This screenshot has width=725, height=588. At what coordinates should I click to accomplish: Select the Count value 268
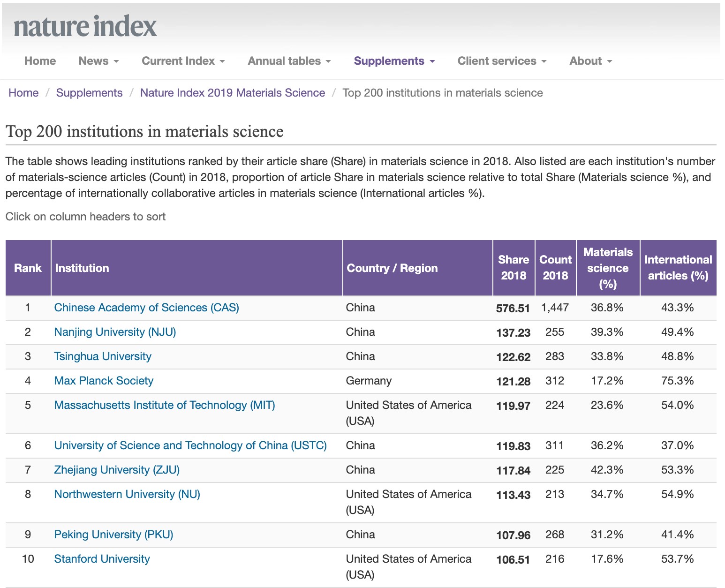click(555, 535)
